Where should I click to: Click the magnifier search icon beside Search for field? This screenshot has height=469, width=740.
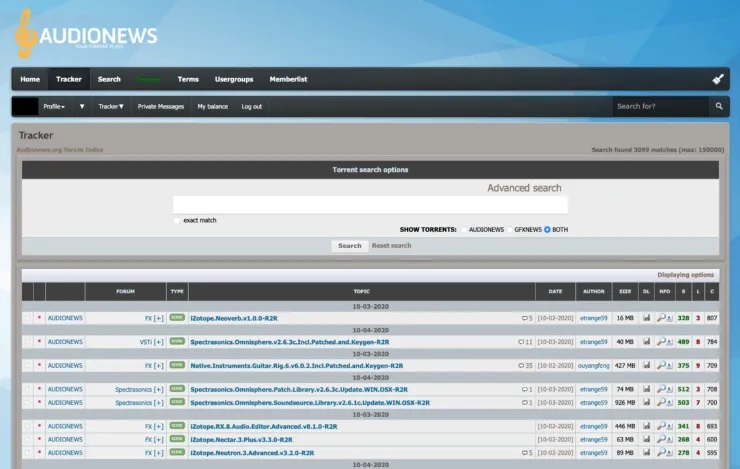point(719,106)
